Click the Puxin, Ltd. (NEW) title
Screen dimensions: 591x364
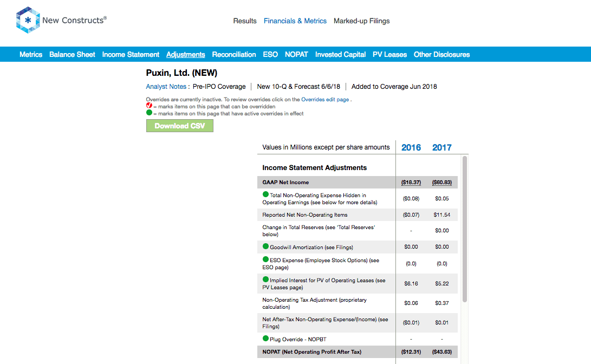(181, 73)
